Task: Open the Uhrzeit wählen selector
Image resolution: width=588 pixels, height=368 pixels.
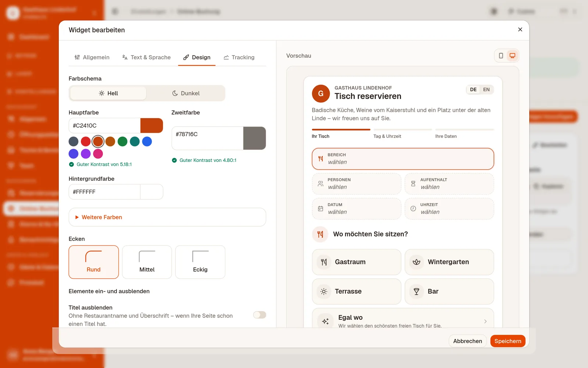Action: pyautogui.click(x=449, y=209)
